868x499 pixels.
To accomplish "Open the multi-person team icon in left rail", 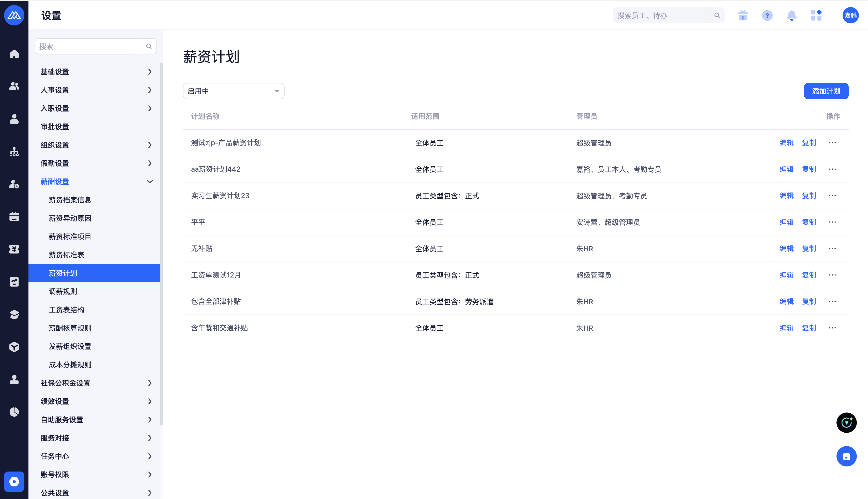I will click(14, 86).
